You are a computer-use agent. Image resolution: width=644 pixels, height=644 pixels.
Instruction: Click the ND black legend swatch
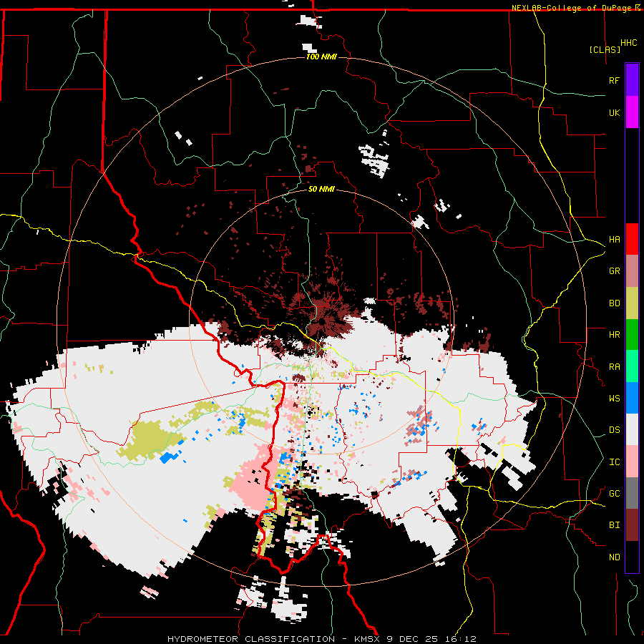coord(632,557)
